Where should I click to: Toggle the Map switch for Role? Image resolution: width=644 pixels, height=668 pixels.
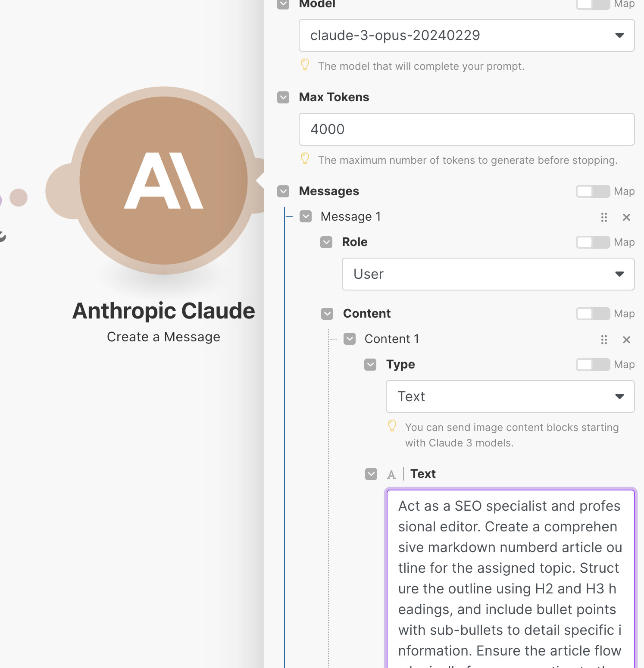click(593, 242)
